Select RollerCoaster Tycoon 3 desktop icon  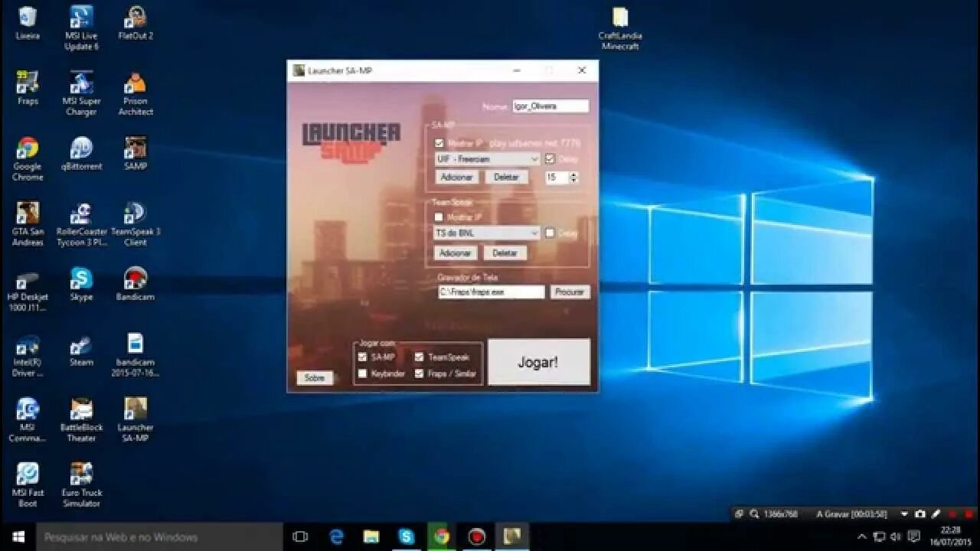click(x=81, y=224)
